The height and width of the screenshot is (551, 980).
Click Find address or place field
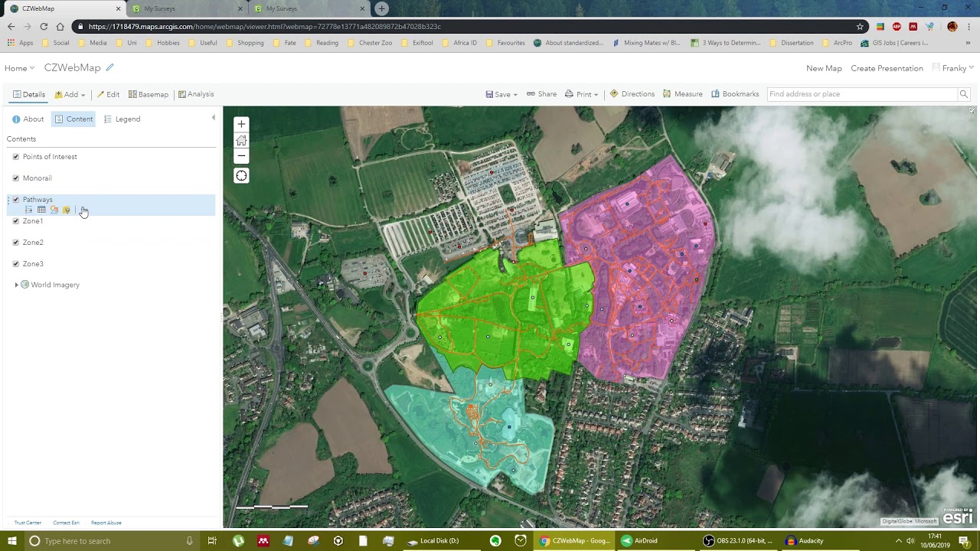[862, 94]
